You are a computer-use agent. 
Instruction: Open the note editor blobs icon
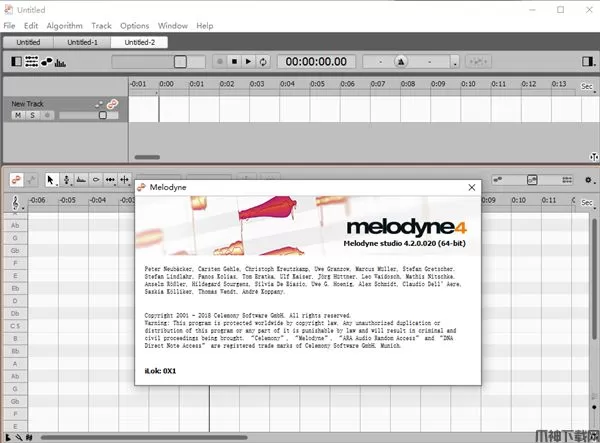(x=47, y=62)
